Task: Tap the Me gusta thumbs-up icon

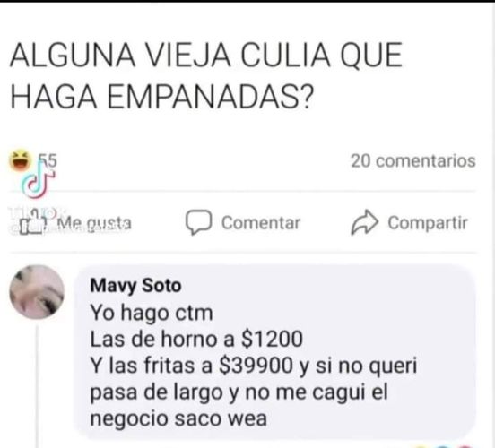Action: [33, 223]
